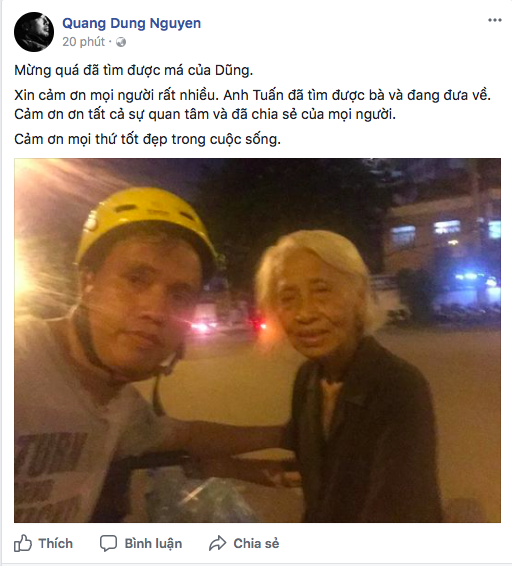Image resolution: width=512 pixels, height=566 pixels.
Task: Click the blue lit windows in photo
Action: 446,231
